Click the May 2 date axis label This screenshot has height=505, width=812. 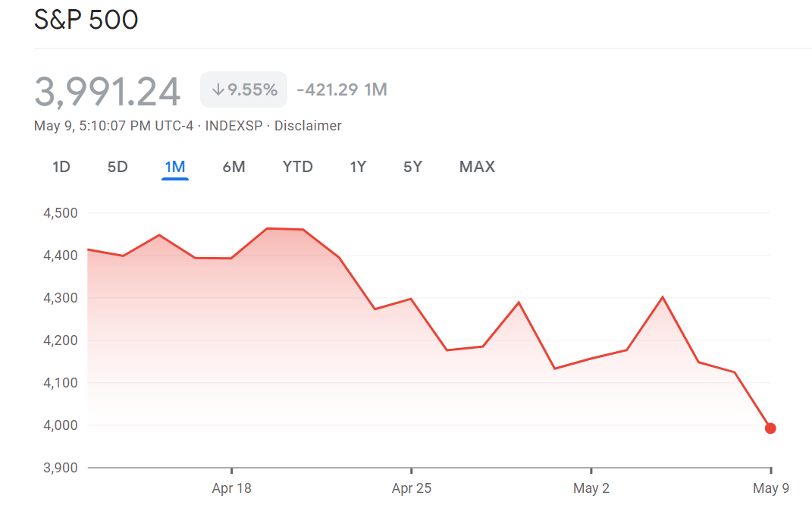(591, 488)
